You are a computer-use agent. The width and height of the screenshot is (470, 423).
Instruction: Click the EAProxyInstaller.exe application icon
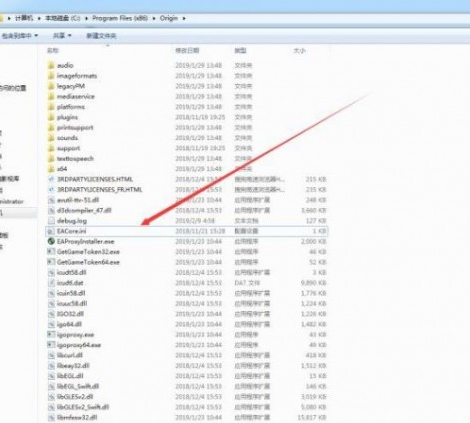pos(51,241)
